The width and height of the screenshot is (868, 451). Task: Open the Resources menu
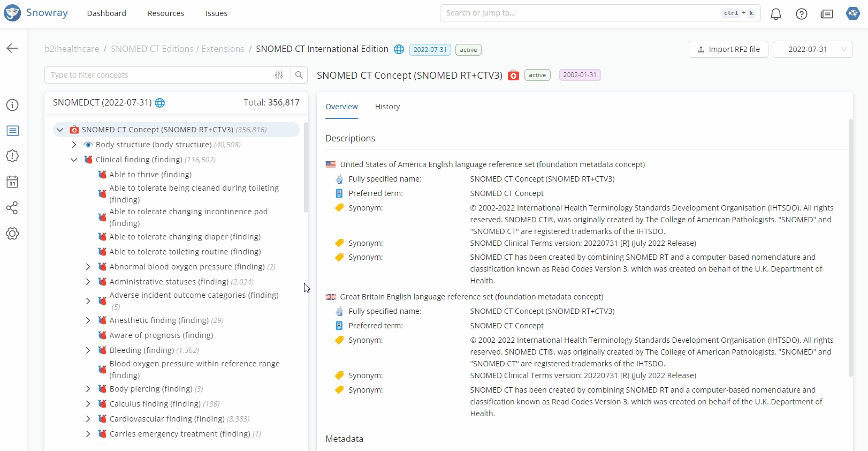pos(165,13)
